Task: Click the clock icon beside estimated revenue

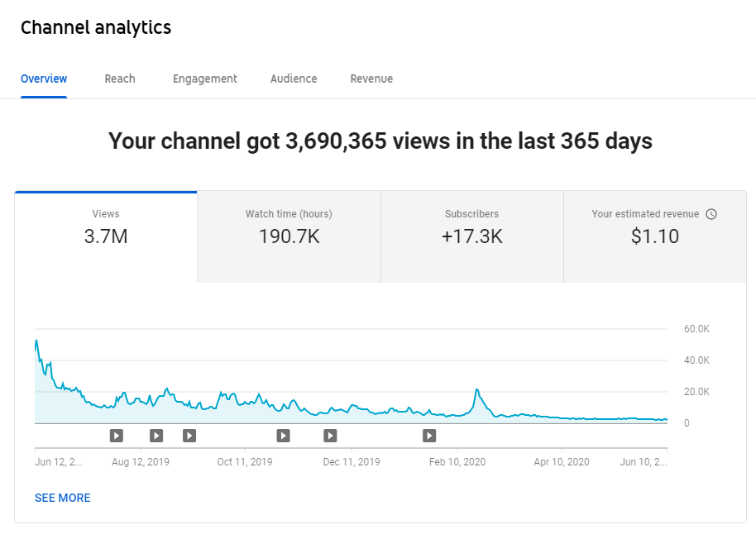Action: point(711,214)
